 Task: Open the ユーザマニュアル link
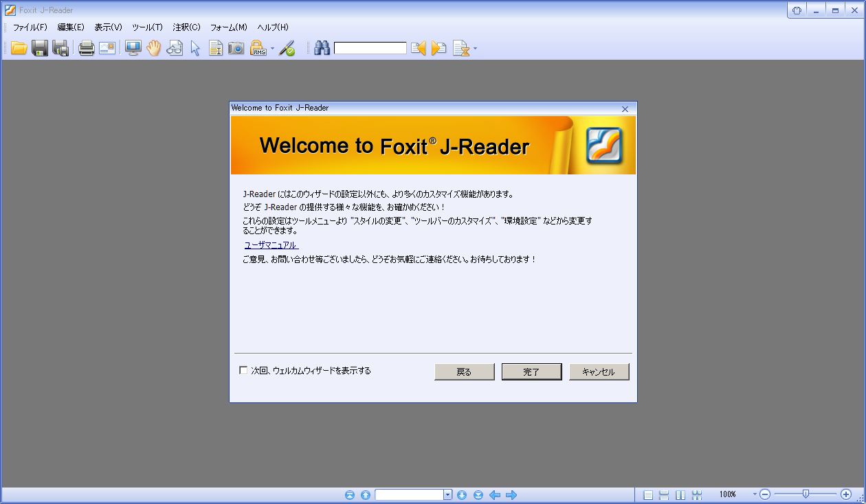click(x=271, y=245)
